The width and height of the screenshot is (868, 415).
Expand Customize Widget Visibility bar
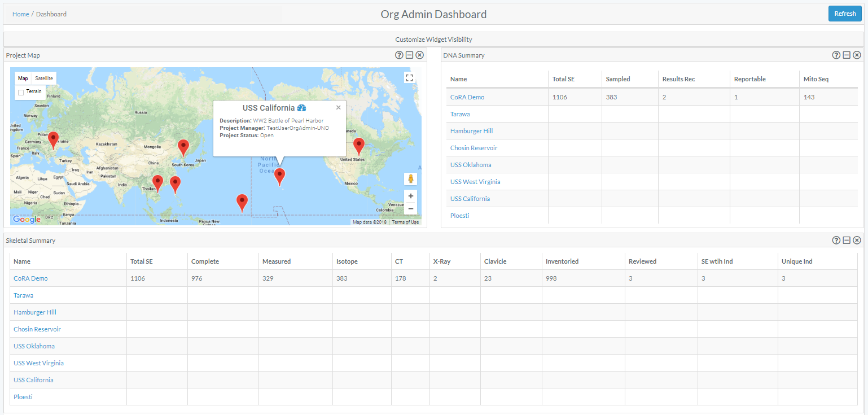coord(433,40)
